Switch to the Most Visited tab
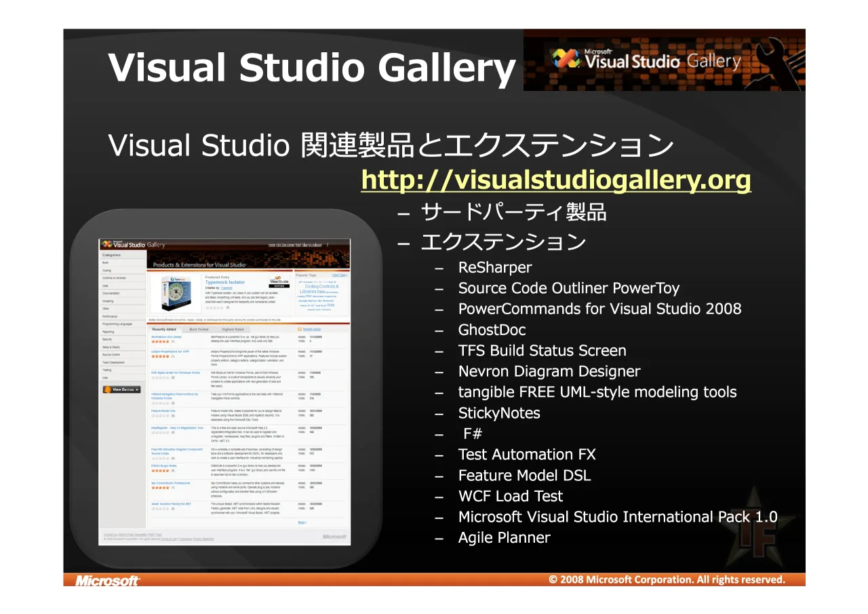Viewport: 868px width, 614px height. (199, 329)
